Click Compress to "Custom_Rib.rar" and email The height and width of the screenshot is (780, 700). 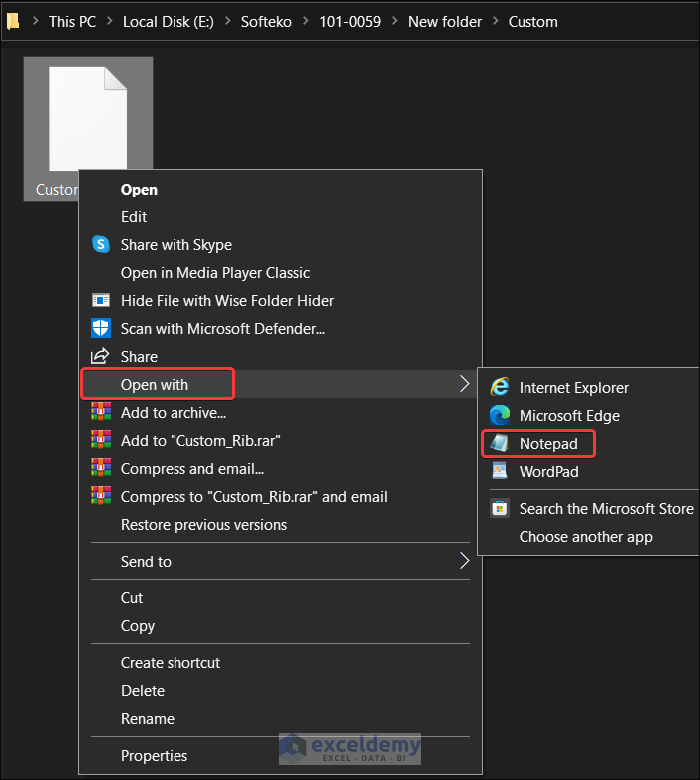253,496
